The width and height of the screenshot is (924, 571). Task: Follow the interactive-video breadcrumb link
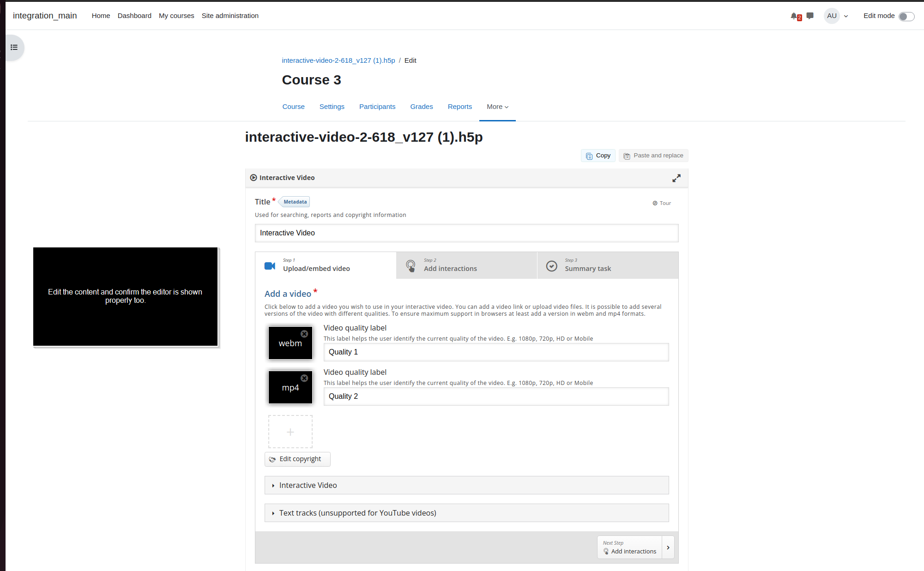(338, 60)
